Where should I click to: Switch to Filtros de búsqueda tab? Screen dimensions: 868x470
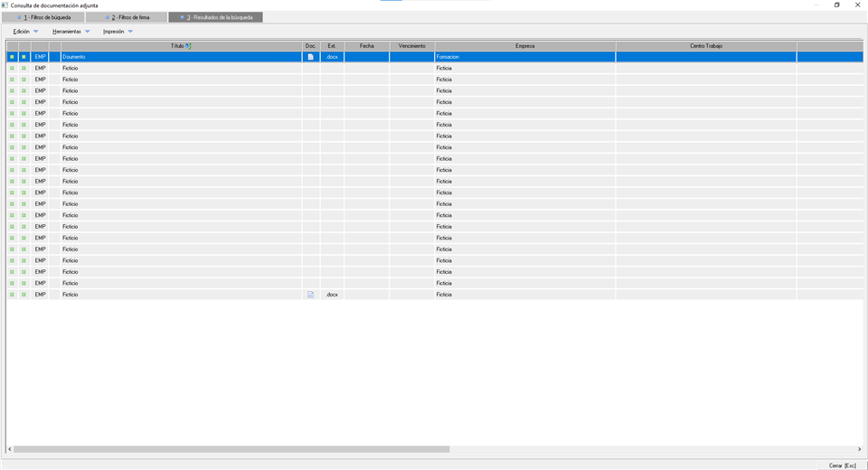[44, 17]
